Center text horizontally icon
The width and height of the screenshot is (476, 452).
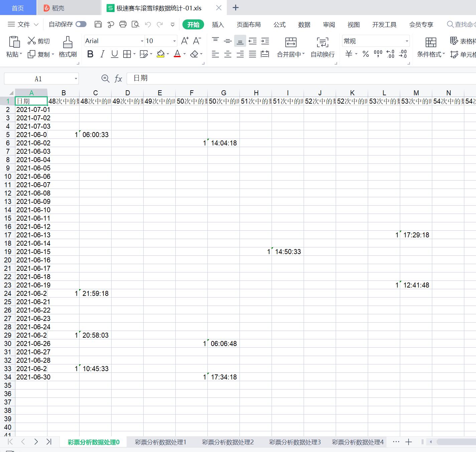[x=228, y=54]
